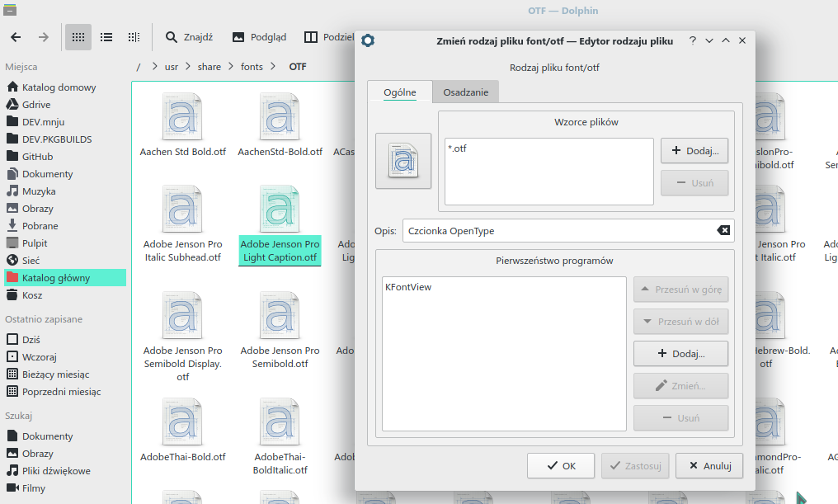
Task: Click usr in the breadcrumb path
Action: coord(171,67)
